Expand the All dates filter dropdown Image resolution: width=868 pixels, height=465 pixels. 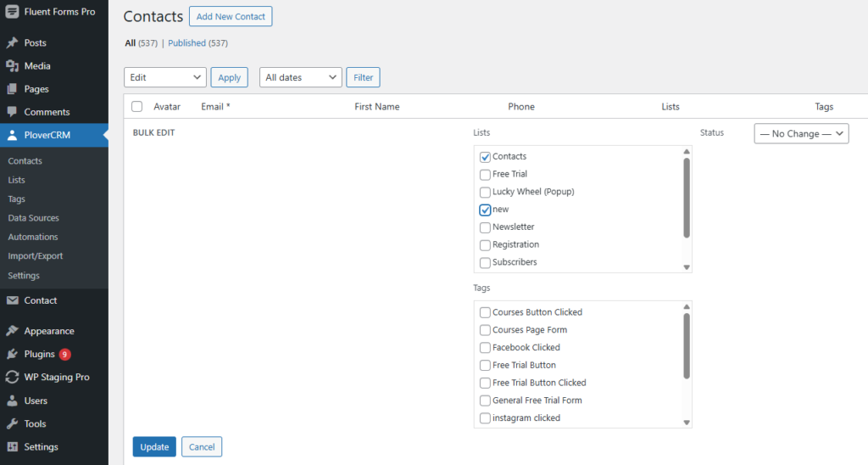pos(300,77)
